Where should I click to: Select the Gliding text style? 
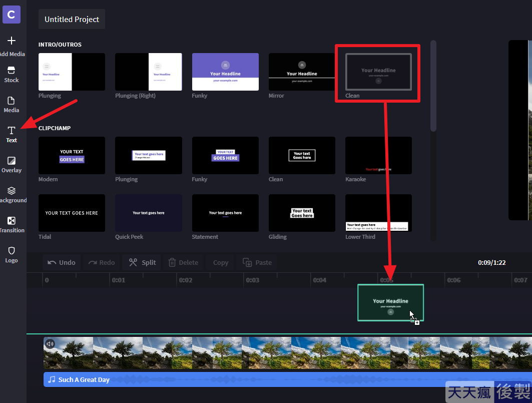click(302, 213)
